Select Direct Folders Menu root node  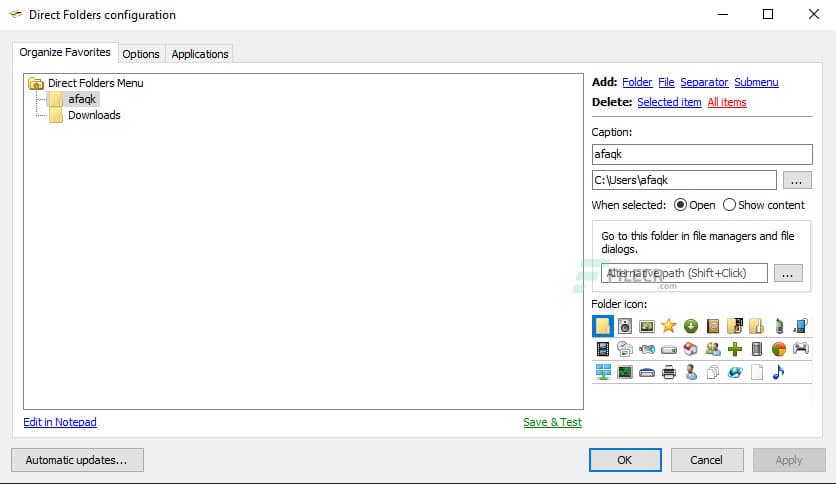pos(95,83)
